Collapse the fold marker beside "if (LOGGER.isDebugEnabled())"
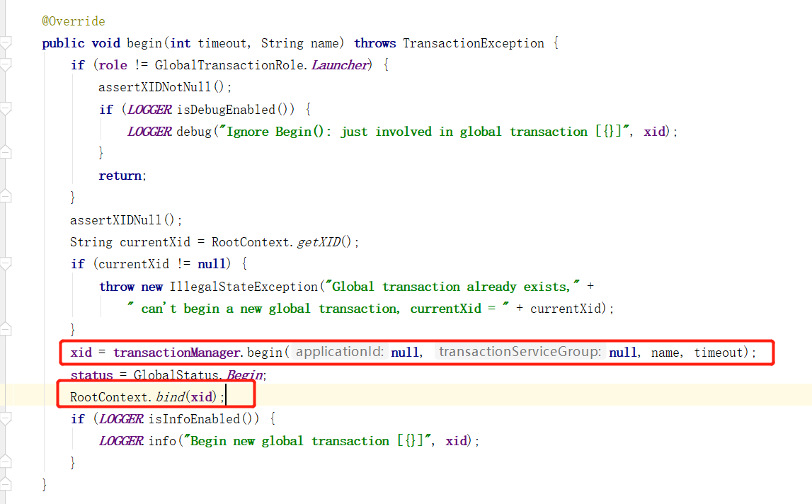The width and height of the screenshot is (812, 504). (x=6, y=109)
